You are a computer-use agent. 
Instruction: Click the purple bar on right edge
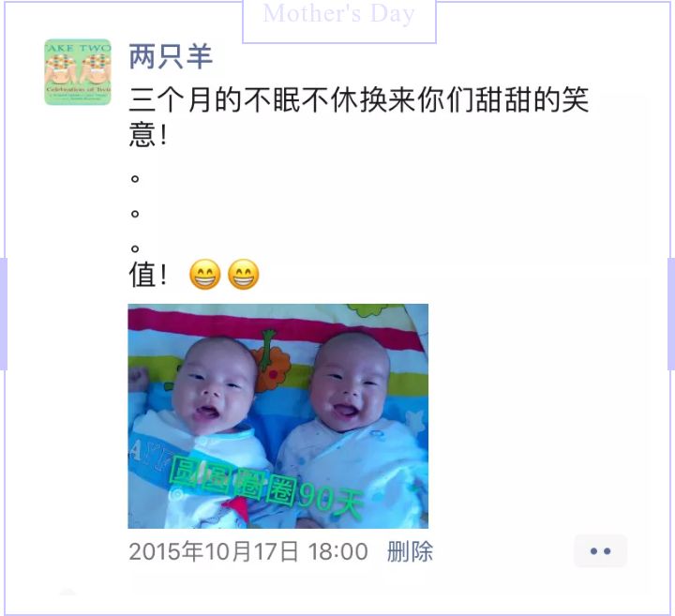pyautogui.click(x=671, y=314)
